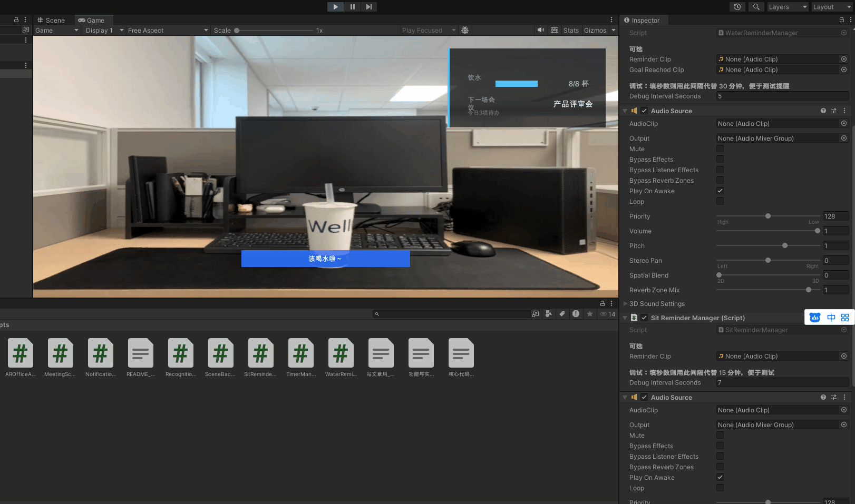Viewport: 855px width, 504px height.
Task: Toggle the Stats button in Game view
Action: pyautogui.click(x=571, y=30)
